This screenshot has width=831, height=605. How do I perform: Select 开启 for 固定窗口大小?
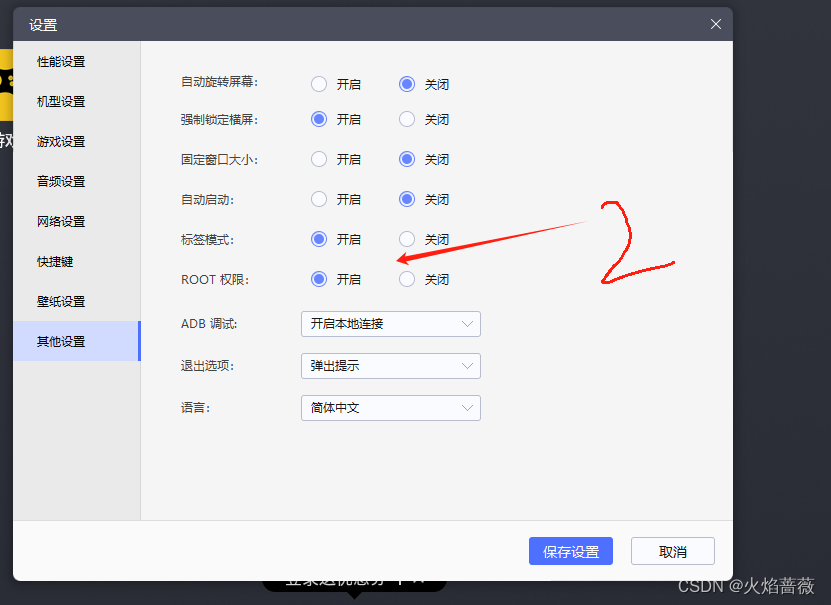click(x=319, y=159)
